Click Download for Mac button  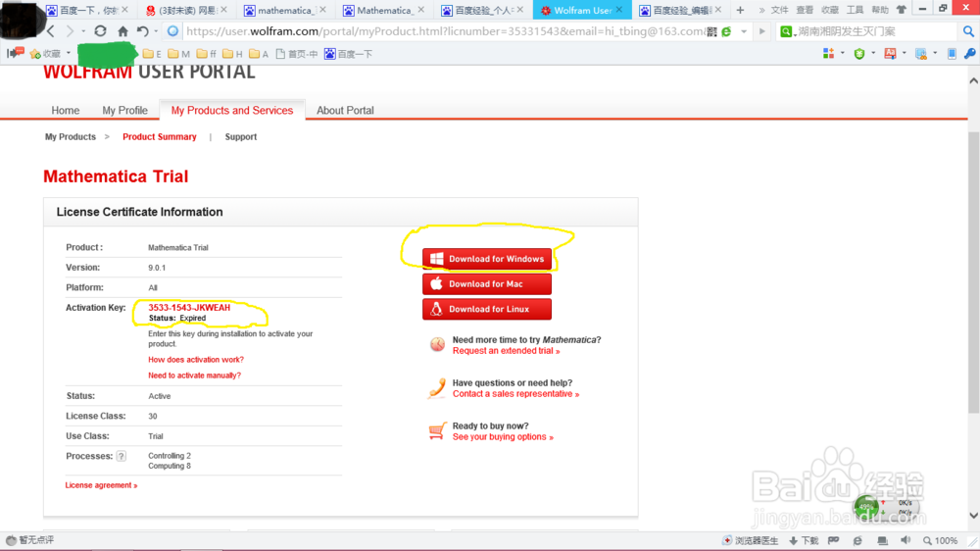coord(487,284)
